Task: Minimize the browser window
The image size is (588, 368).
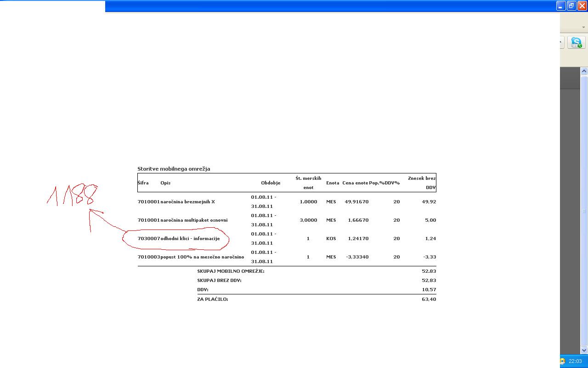Action: (x=560, y=6)
